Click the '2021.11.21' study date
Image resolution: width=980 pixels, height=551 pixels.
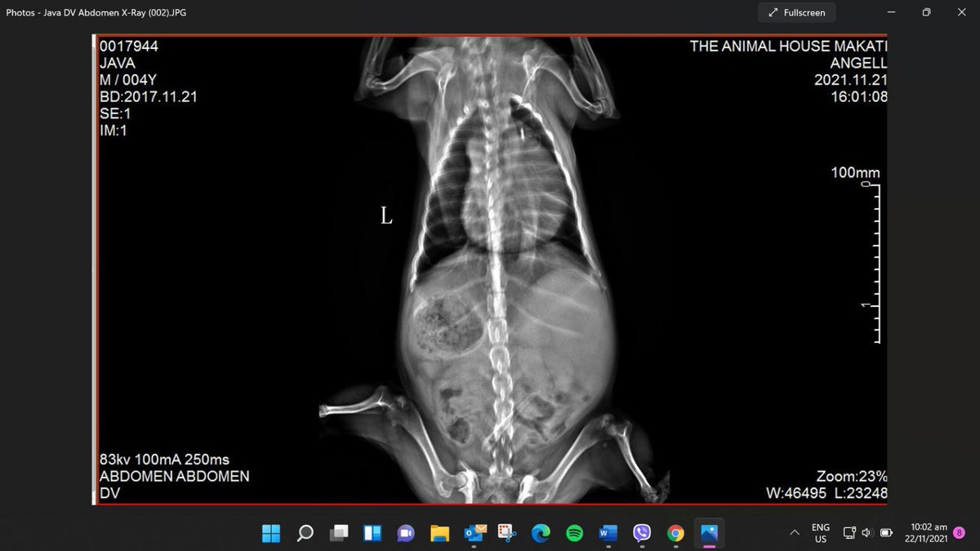click(x=851, y=79)
